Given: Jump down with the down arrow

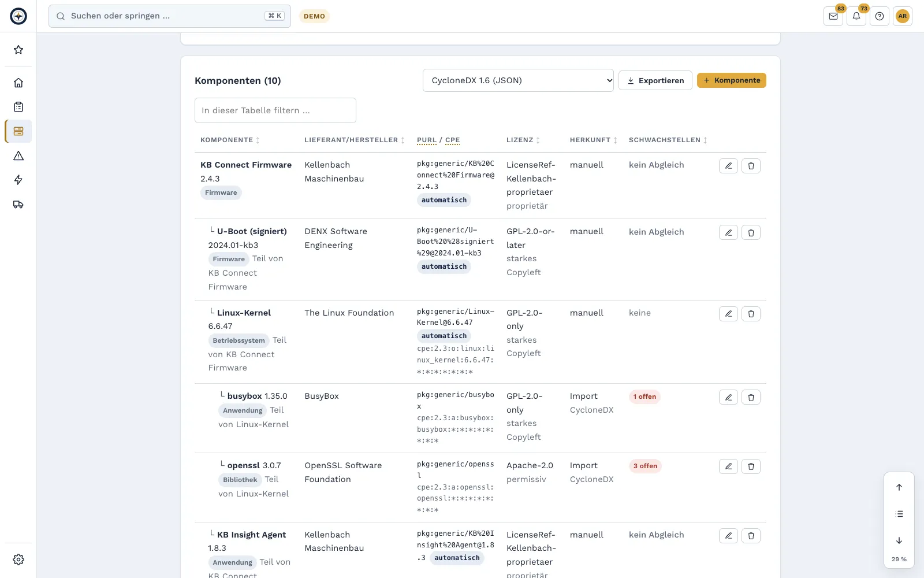Looking at the screenshot, I should (899, 540).
